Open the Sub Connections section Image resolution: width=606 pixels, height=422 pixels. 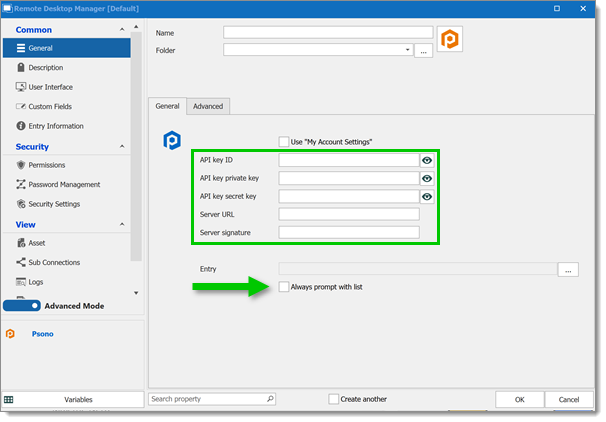[54, 262]
